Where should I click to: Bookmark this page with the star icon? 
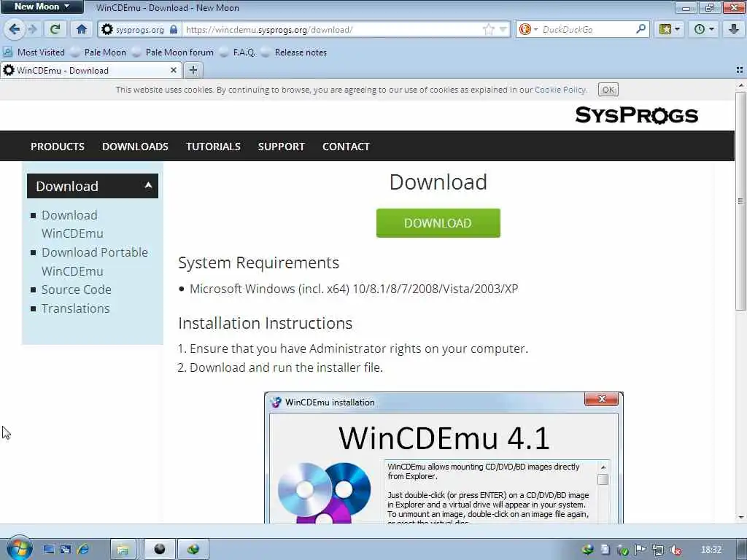[489, 29]
